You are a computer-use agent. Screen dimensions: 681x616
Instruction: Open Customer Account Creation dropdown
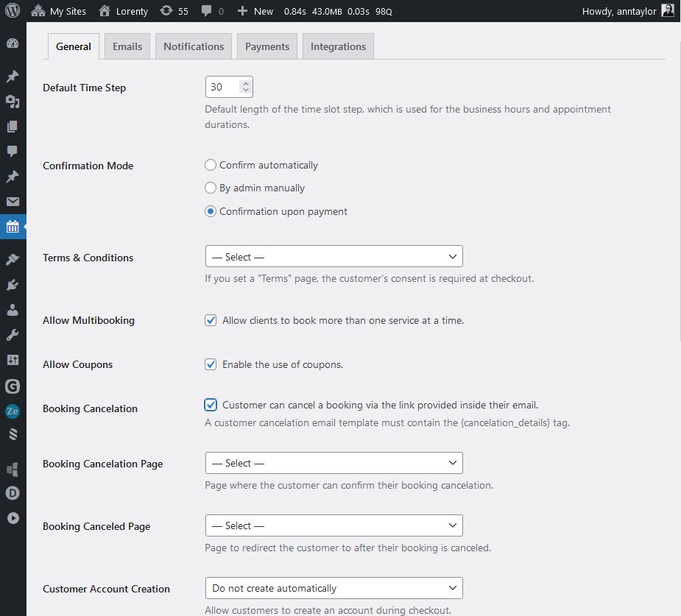tap(334, 588)
